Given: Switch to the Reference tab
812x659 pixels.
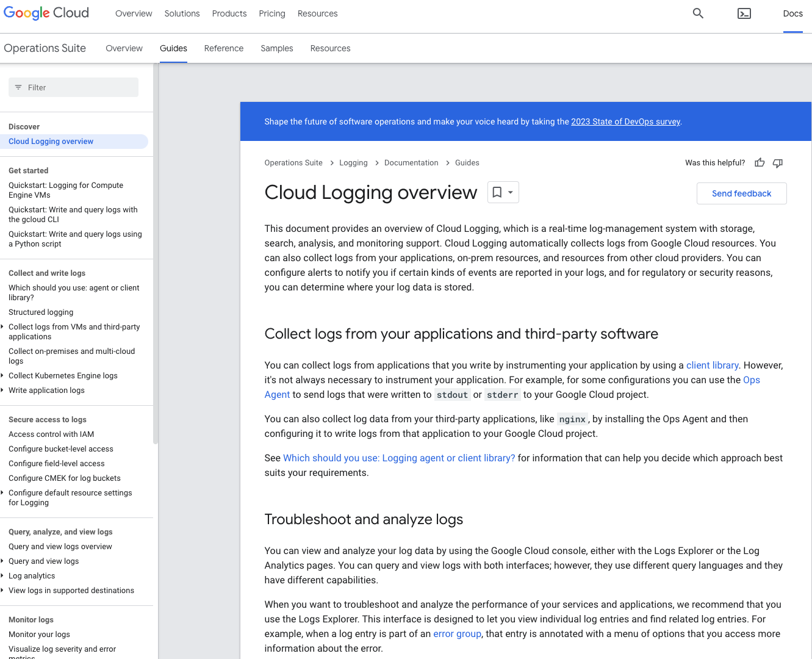Looking at the screenshot, I should pos(224,48).
